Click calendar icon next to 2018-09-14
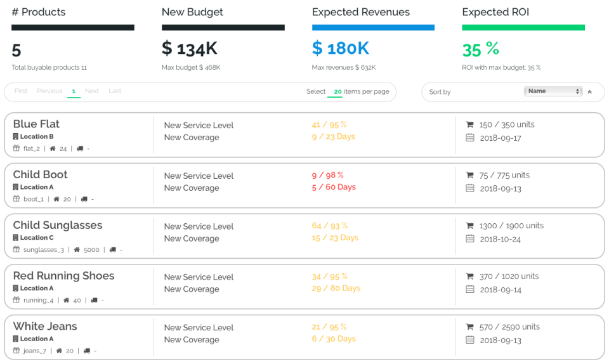The height and width of the screenshot is (364, 609). tap(469, 289)
